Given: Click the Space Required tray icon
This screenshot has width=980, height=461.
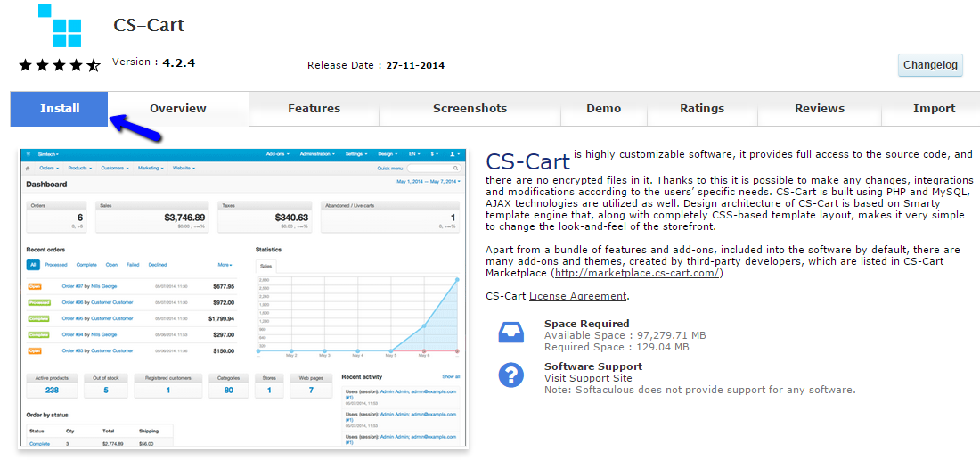Looking at the screenshot, I should click(x=510, y=333).
